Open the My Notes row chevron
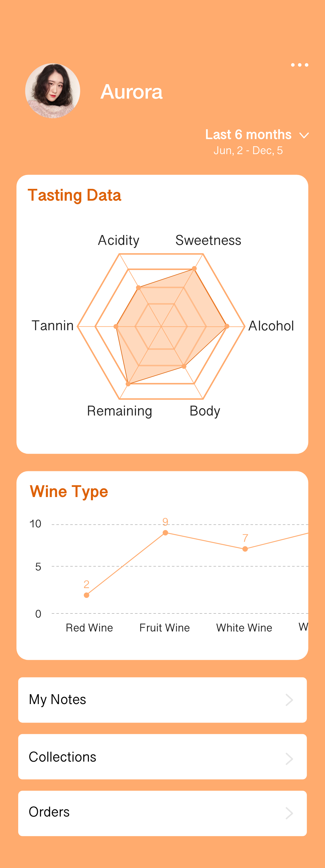This screenshot has width=325, height=868. click(x=289, y=699)
